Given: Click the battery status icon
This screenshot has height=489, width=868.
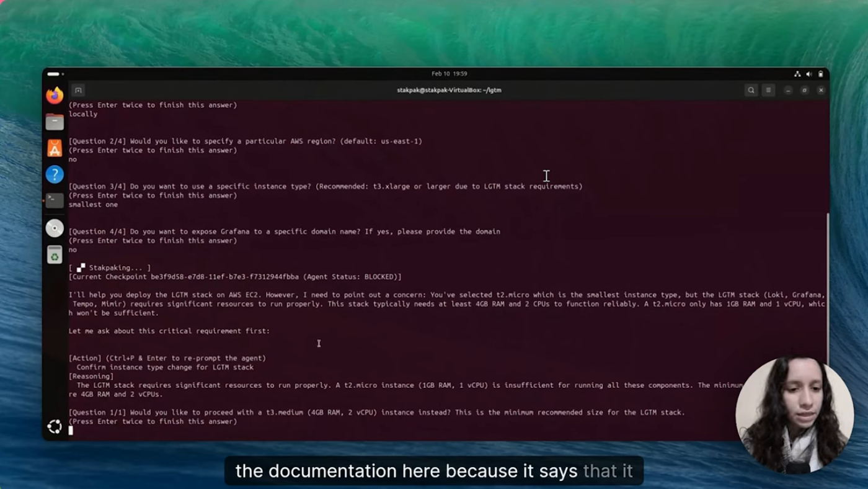Looking at the screenshot, I should point(820,74).
